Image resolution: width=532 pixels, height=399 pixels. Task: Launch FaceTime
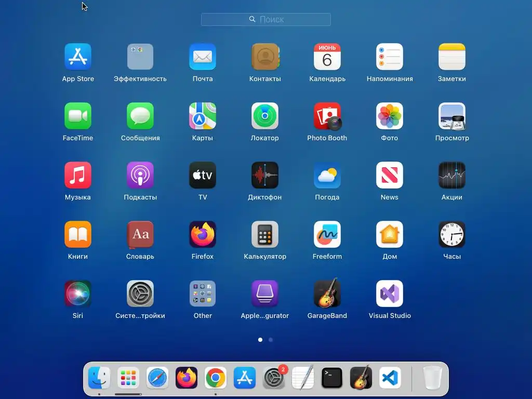coord(78,116)
